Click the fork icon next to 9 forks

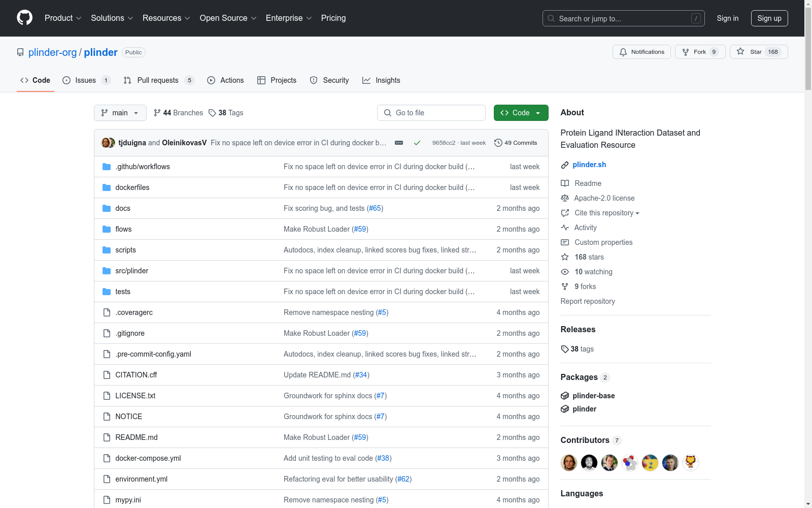(x=565, y=287)
